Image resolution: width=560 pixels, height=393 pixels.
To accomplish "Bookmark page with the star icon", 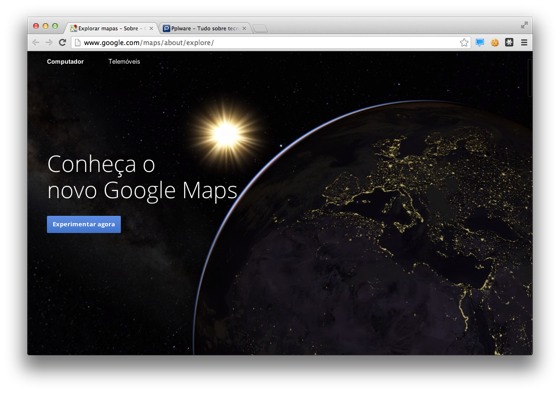I will click(464, 43).
